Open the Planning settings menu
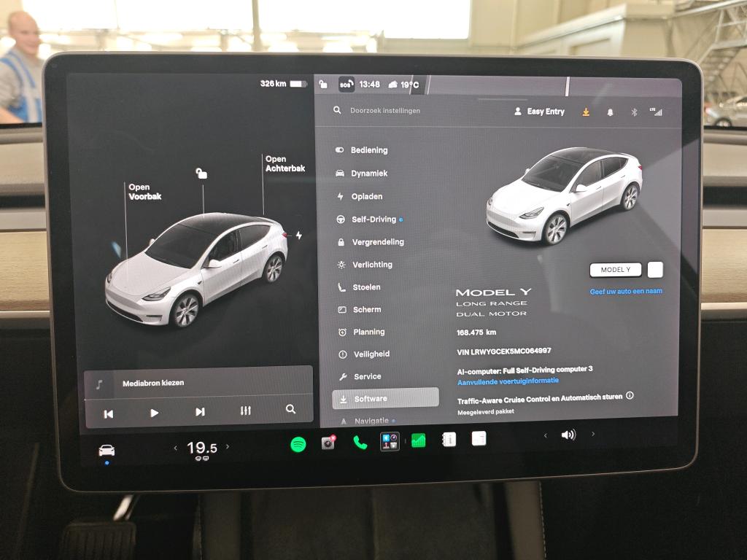 [369, 332]
